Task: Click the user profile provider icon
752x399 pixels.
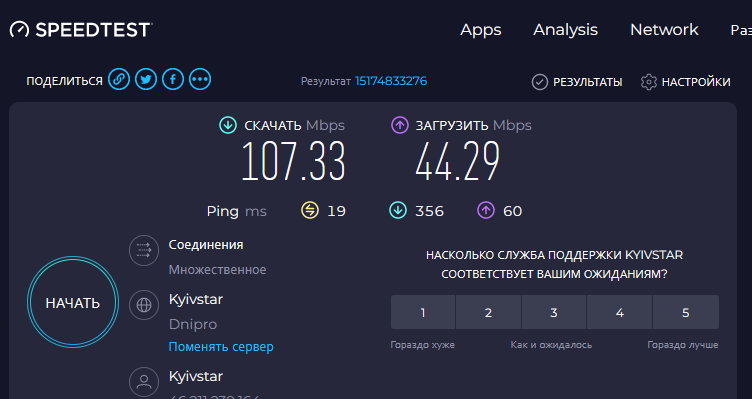Action: [144, 382]
